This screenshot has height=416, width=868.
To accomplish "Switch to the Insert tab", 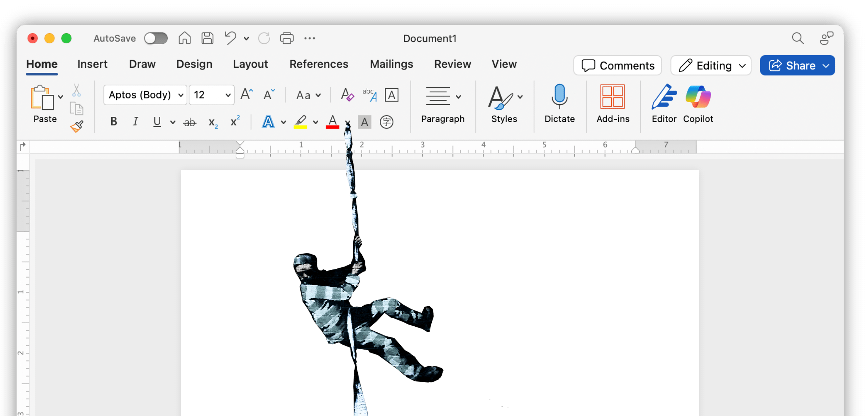I will [92, 64].
